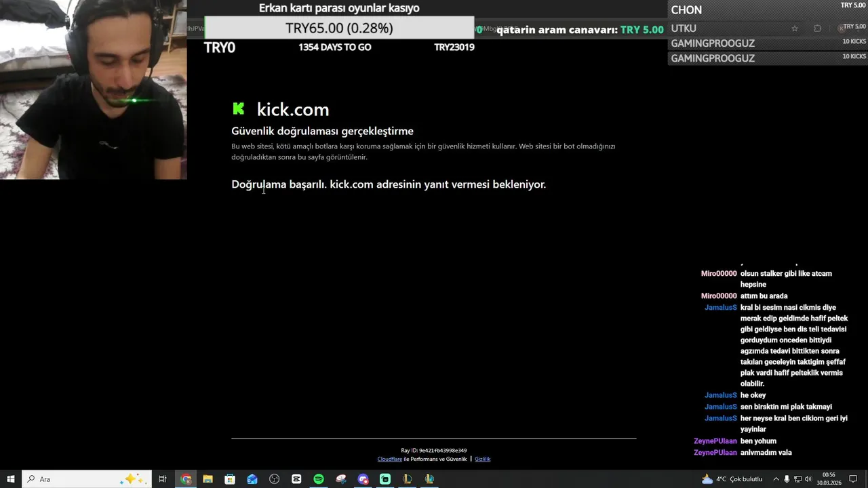This screenshot has width=868, height=488.
Task: Click the 'kick.com' heading text
Action: [293, 109]
